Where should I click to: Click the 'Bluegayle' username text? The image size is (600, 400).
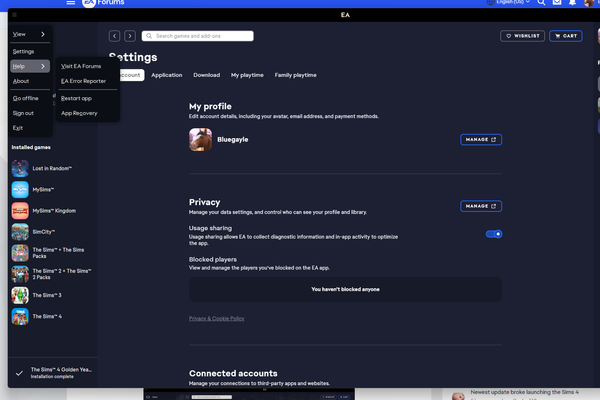[x=233, y=140]
